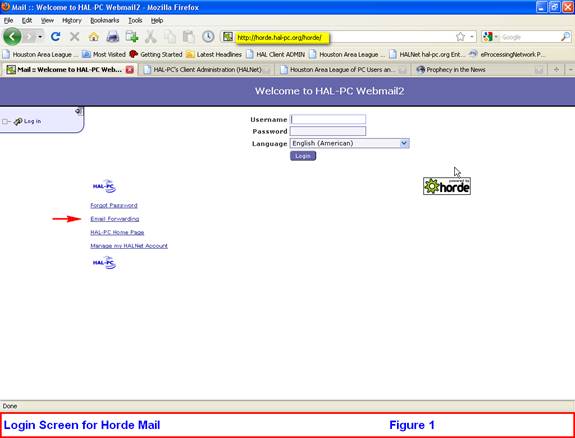Open the eProcessingNetwork bookmark
Viewport: 575px width, 438px height.
(507, 54)
